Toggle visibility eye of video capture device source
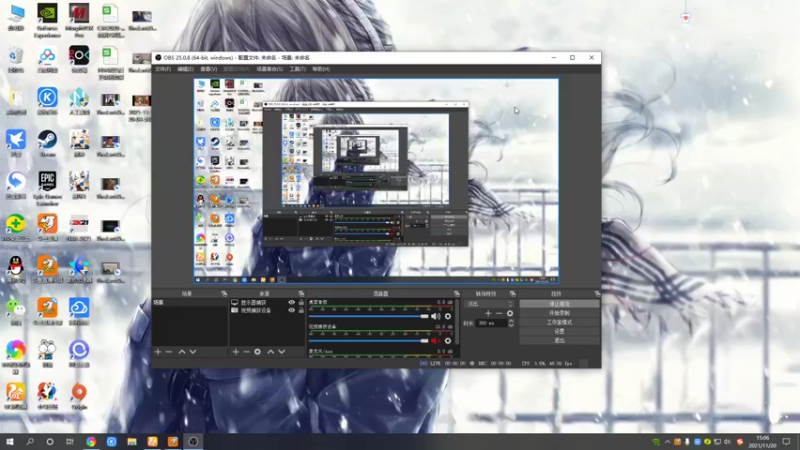Viewport: 800px width, 450px height. click(291, 310)
